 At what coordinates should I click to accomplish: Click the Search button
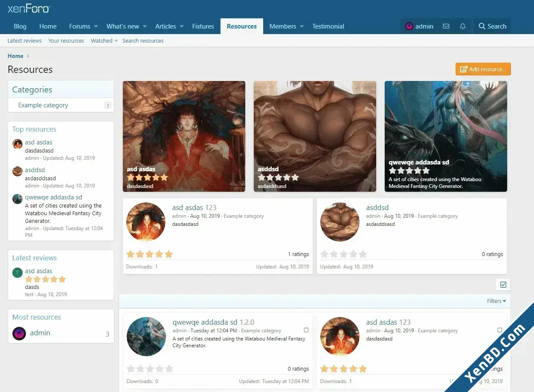492,26
